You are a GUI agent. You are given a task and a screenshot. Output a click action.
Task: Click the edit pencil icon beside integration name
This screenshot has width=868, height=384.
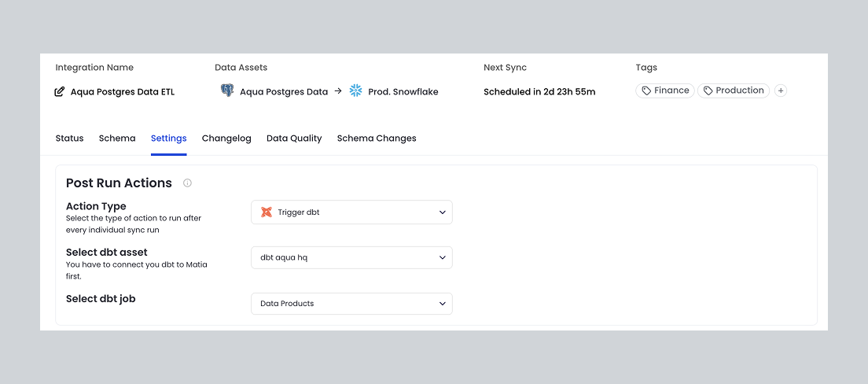tap(60, 92)
